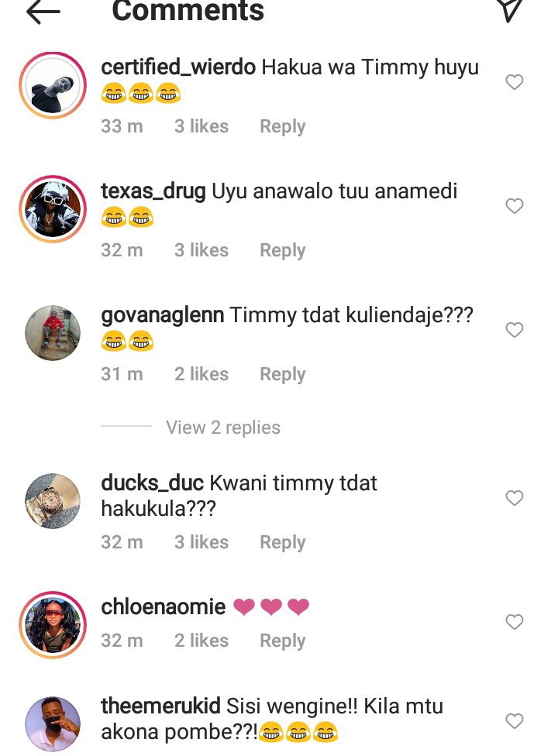
Task: Open ducks_duc's watch profile picture
Action: point(53,501)
